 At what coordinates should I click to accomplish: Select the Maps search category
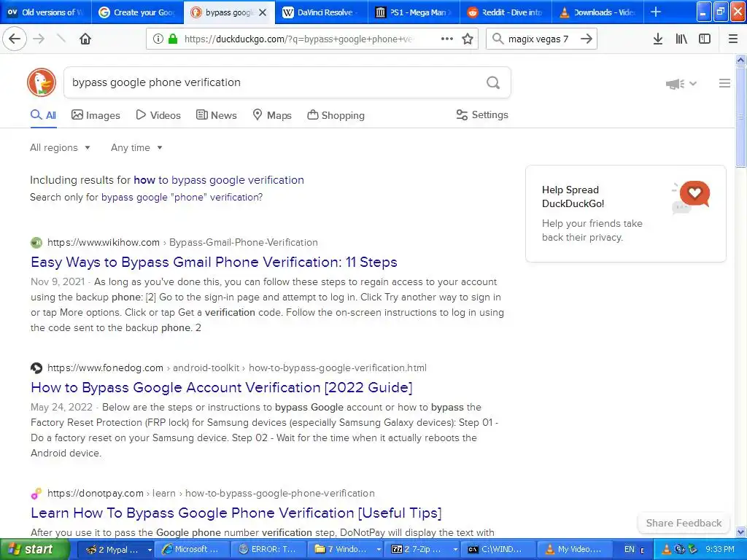[x=272, y=115]
